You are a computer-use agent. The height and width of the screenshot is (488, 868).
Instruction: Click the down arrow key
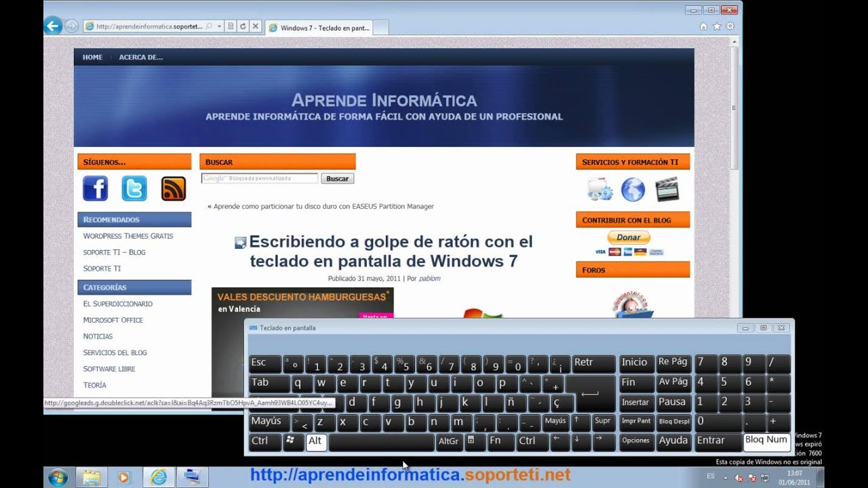[580, 441]
